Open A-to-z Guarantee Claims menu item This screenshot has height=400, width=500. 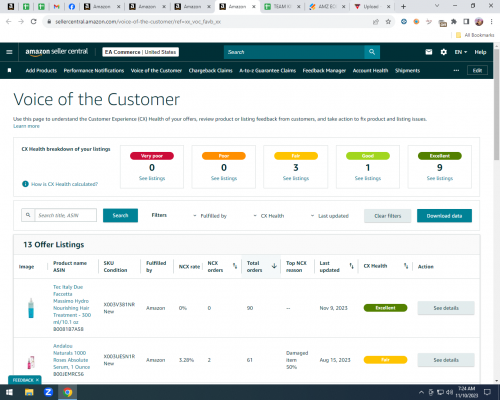[x=268, y=70]
